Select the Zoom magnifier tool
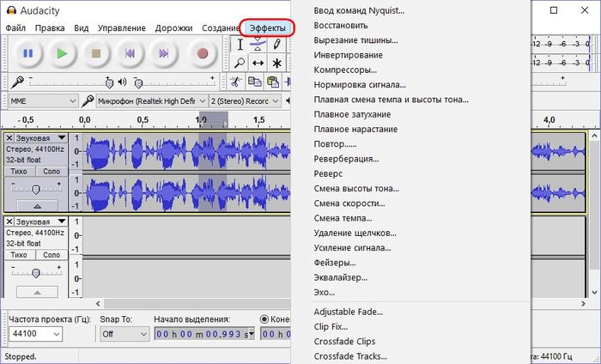Image resolution: width=601 pixels, height=364 pixels. coord(240,63)
